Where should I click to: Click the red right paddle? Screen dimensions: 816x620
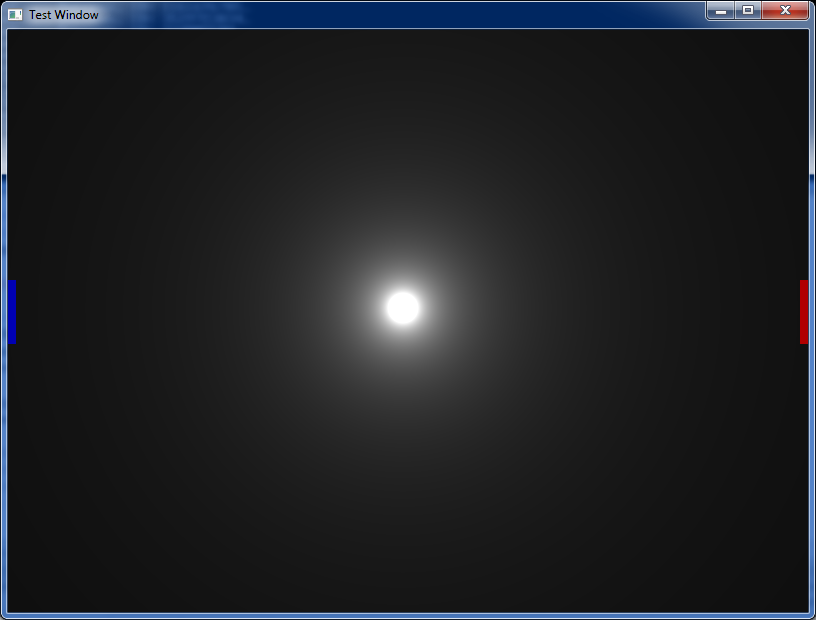click(804, 312)
